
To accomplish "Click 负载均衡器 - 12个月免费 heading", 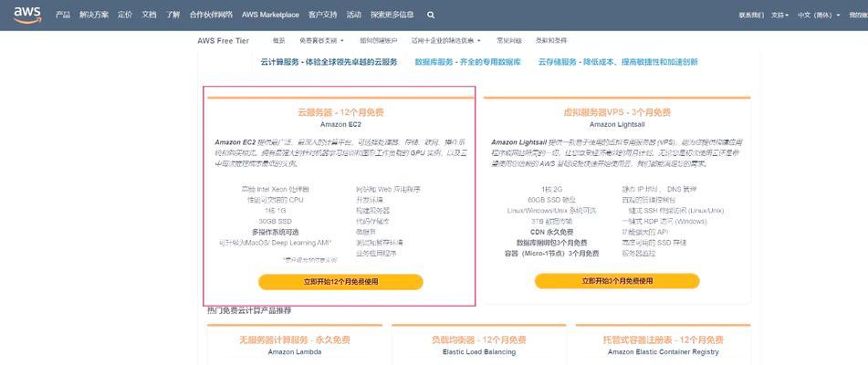I will (x=479, y=340).
